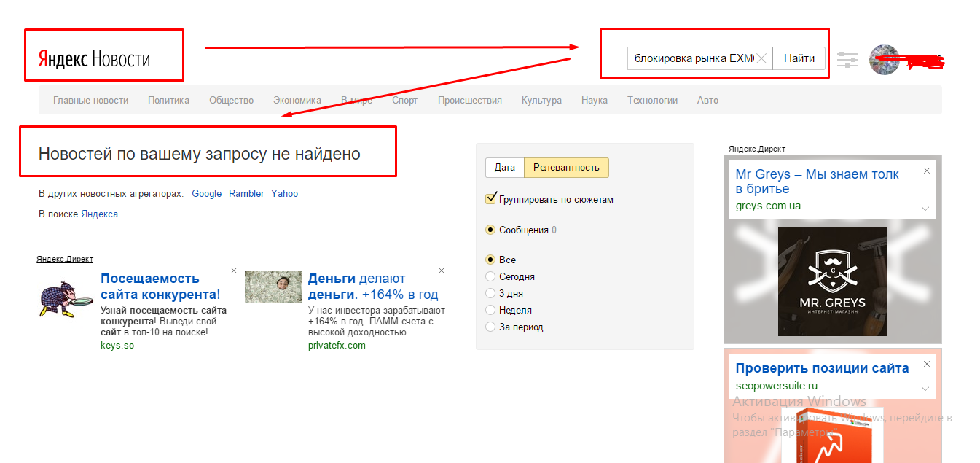Open the keys.so ad link
The width and height of the screenshot is (980, 463).
pyautogui.click(x=117, y=346)
